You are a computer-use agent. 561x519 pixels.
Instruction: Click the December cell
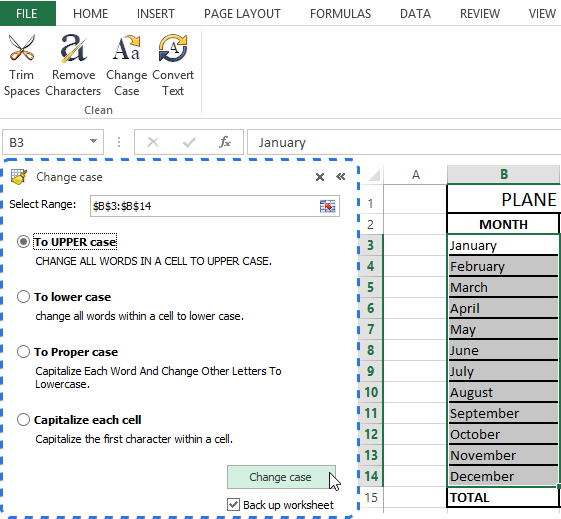click(503, 476)
